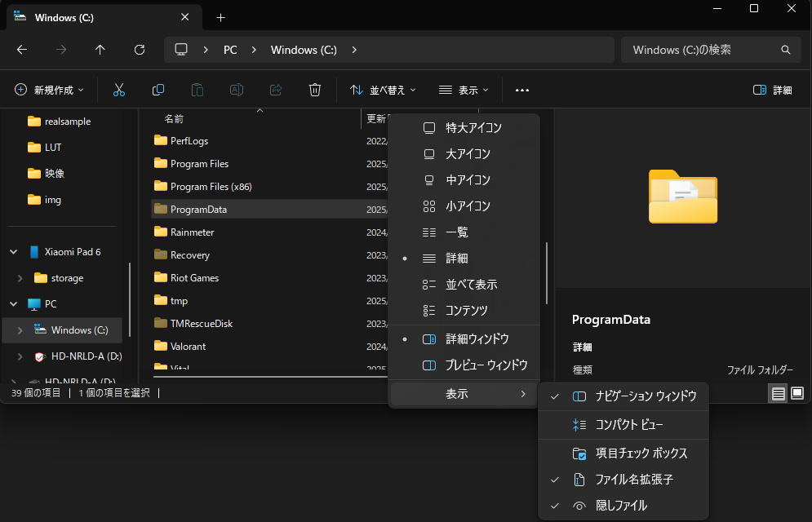Click the Rename icon in toolbar

(237, 90)
